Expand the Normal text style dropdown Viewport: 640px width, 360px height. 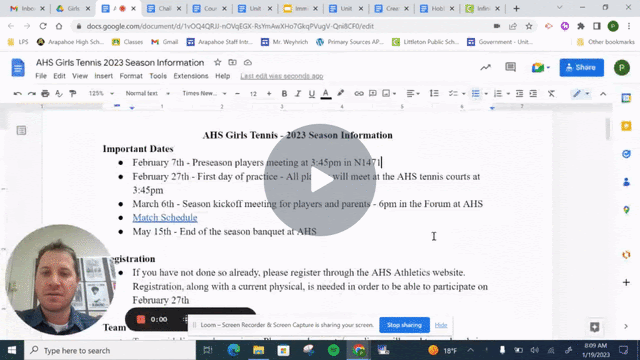pyautogui.click(x=147, y=93)
